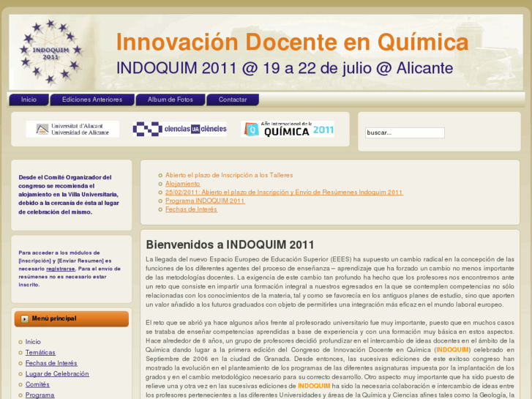Click the Comité Organizador accommodation notice text

click(x=69, y=195)
